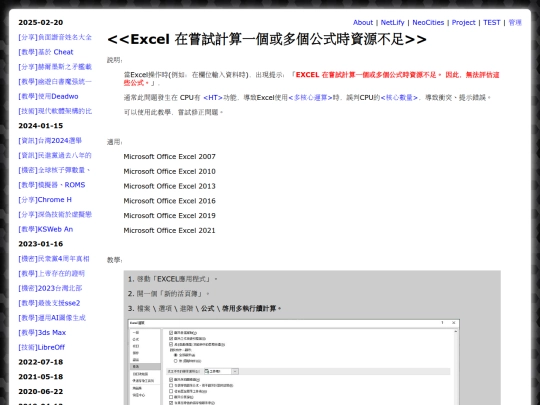Follow the <核心數量> inline link
This screenshot has width=540, height=405.
click(399, 98)
